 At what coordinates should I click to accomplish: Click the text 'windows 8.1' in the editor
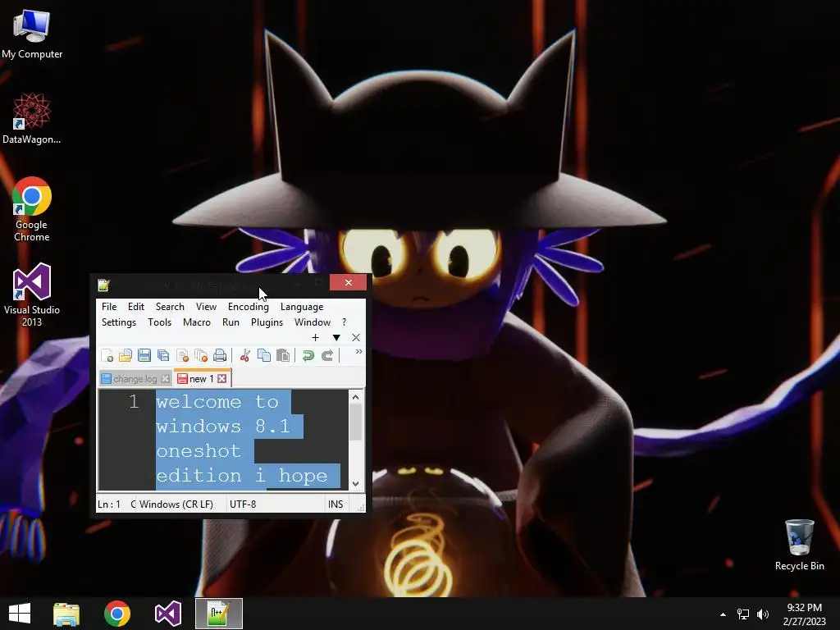pos(223,427)
